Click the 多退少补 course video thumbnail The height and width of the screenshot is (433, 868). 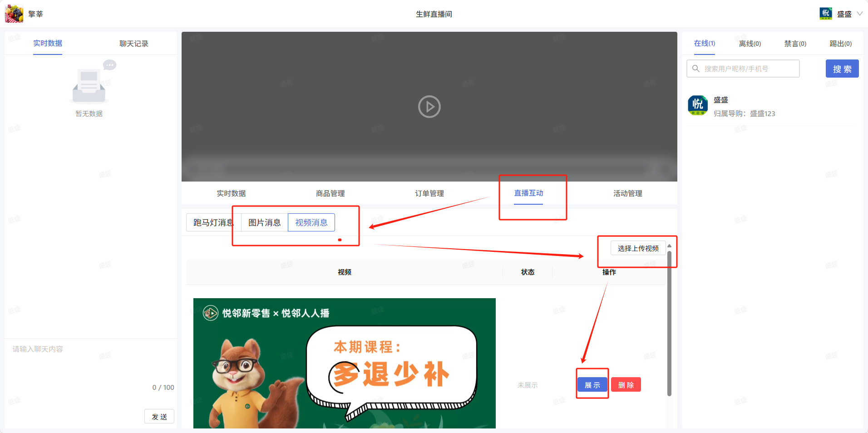(344, 363)
